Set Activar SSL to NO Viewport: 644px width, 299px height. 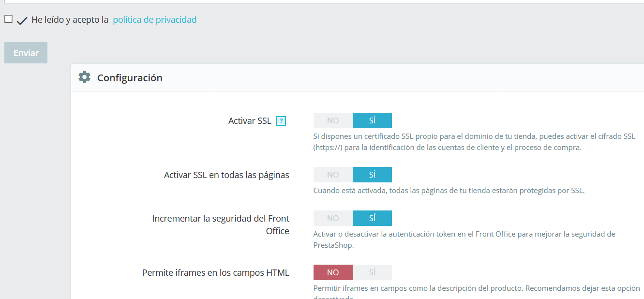(x=333, y=120)
